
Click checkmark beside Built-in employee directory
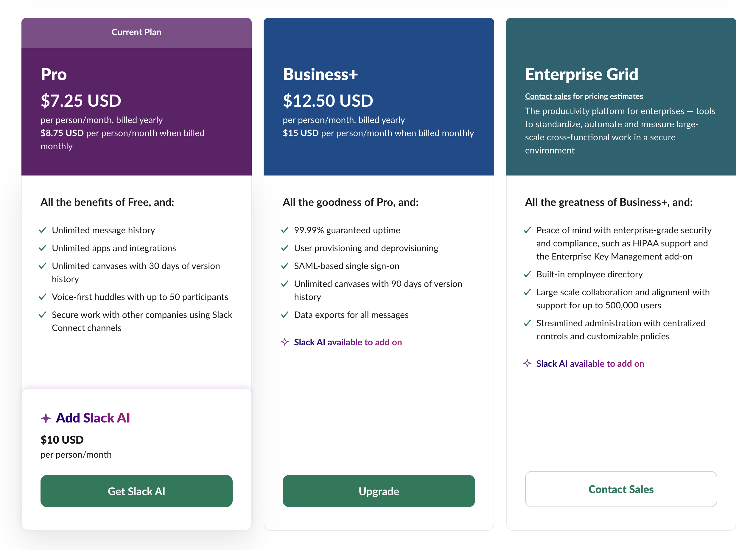[527, 274]
